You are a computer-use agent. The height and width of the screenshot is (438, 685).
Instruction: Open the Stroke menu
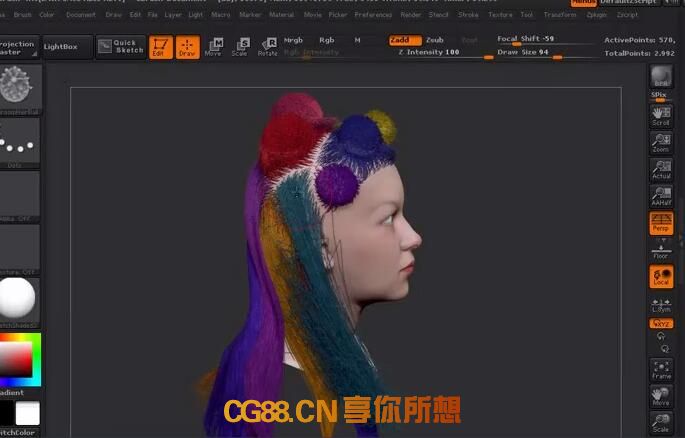(x=468, y=15)
